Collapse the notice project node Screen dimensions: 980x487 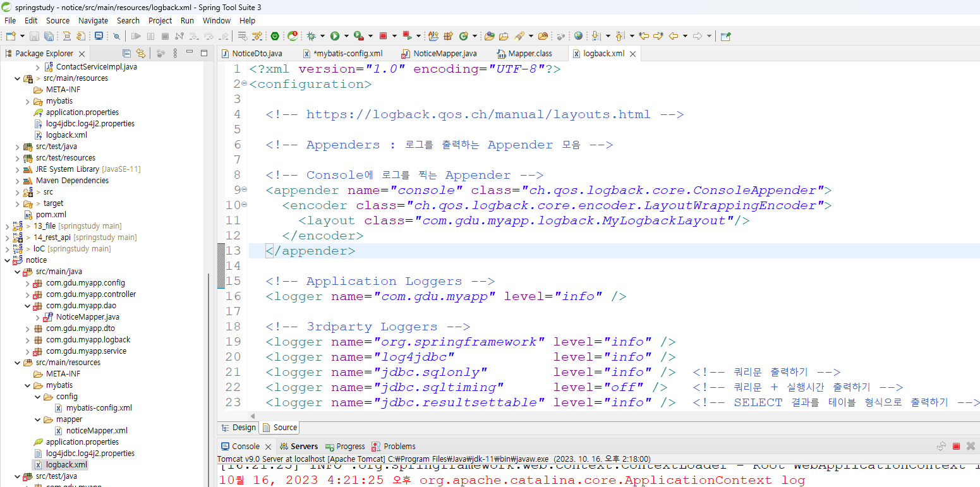[x=7, y=260]
